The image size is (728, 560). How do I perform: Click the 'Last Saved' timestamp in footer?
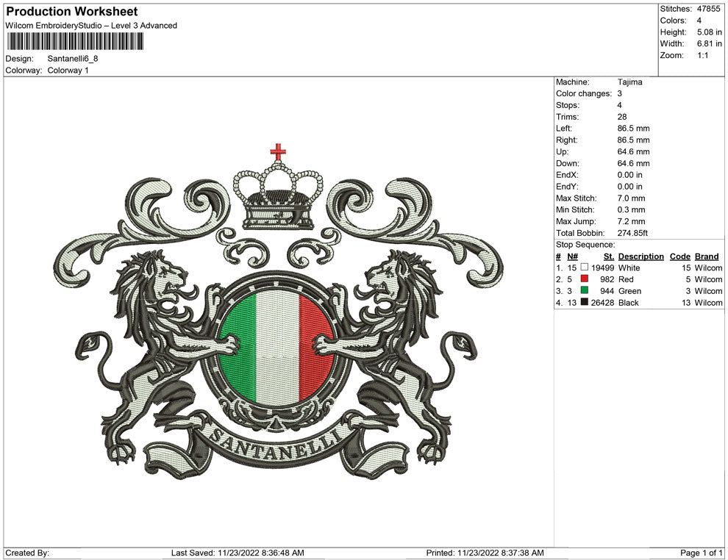[238, 553]
